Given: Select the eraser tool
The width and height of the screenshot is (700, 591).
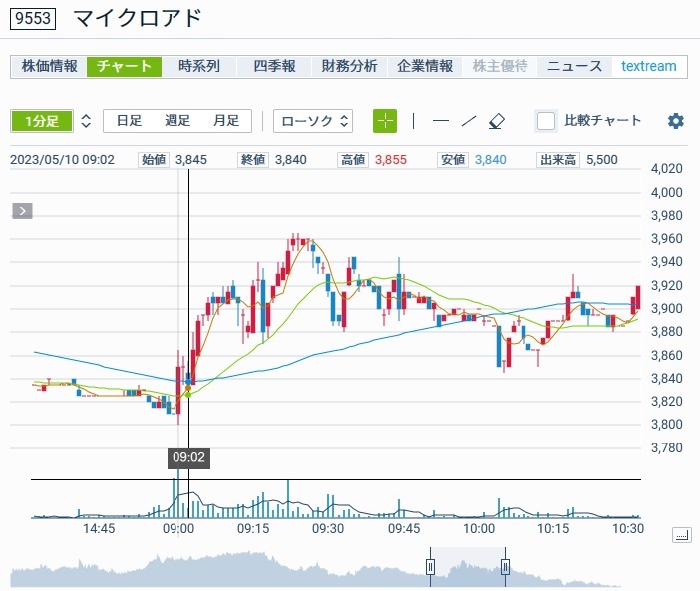Looking at the screenshot, I should tap(497, 121).
